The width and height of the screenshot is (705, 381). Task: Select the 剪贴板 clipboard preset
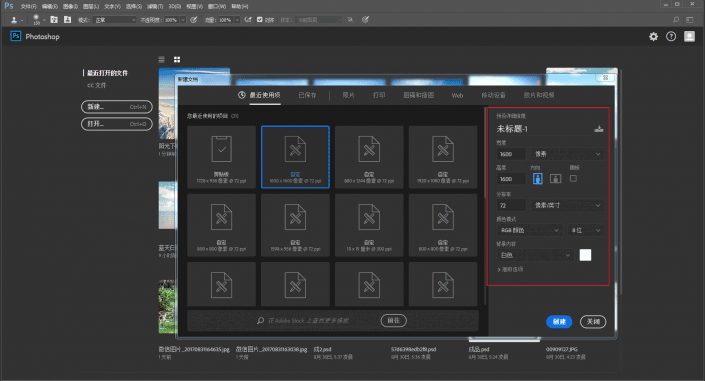[221, 157]
